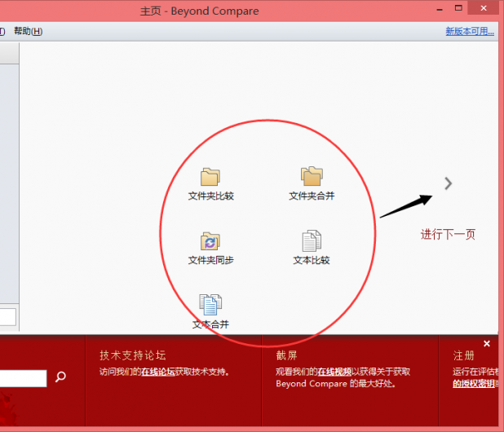The height and width of the screenshot is (432, 504).
Task: Start the 文件夹同步 folder sync session
Action: point(211,249)
